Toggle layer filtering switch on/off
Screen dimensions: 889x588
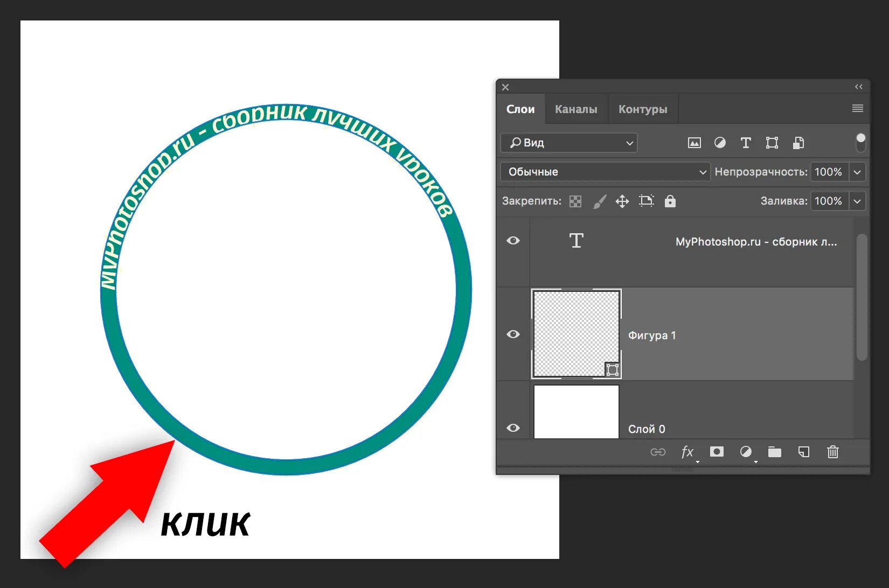[x=860, y=143]
